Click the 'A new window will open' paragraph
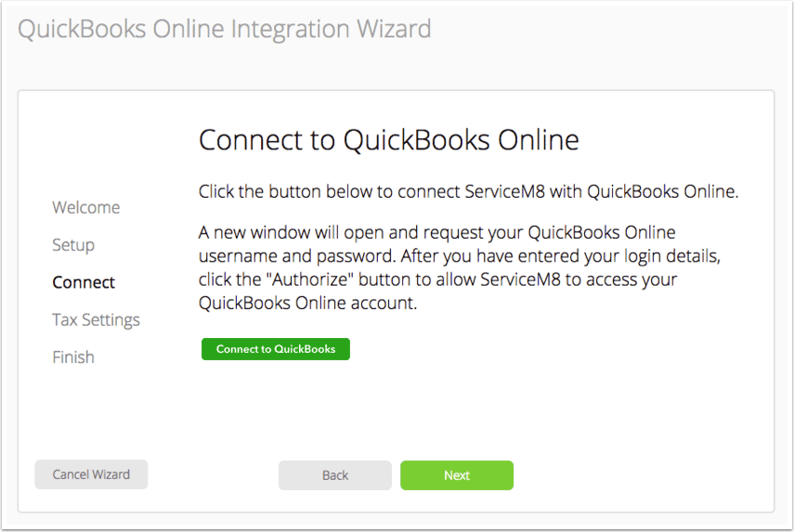 pyautogui.click(x=460, y=267)
